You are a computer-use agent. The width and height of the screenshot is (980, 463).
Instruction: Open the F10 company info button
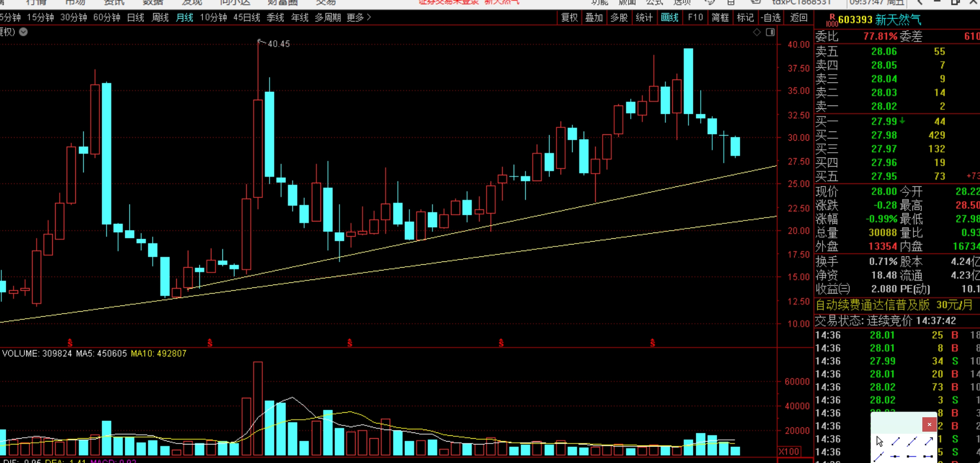[695, 18]
